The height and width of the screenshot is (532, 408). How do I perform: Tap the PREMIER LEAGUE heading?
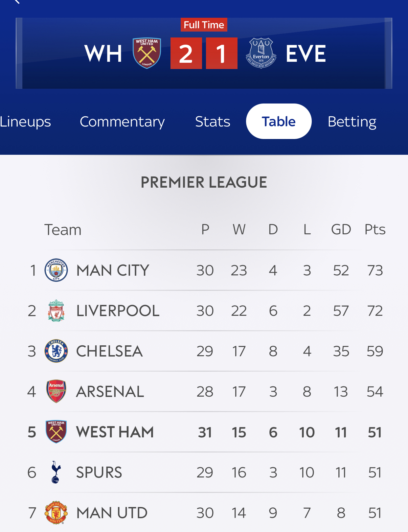pyautogui.click(x=204, y=182)
